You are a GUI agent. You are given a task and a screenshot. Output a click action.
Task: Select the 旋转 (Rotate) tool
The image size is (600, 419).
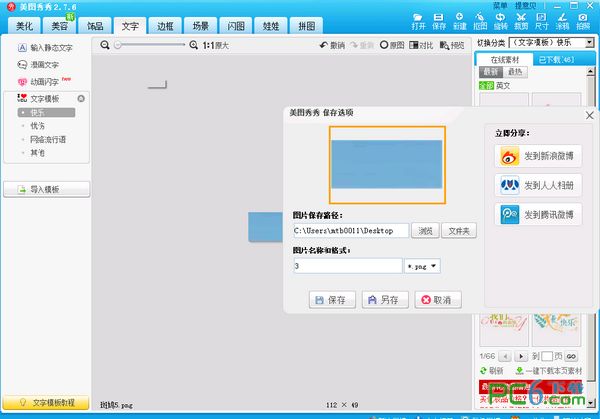[500, 22]
